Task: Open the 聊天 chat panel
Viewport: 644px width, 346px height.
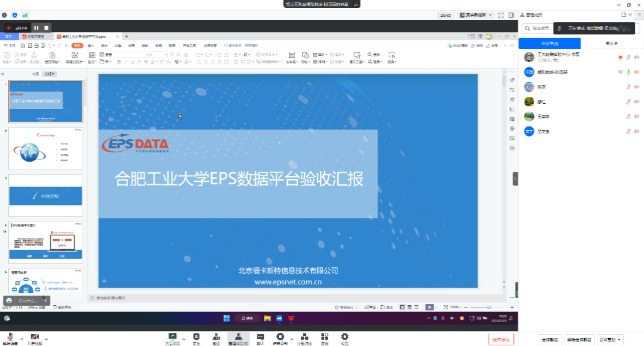Action: click(x=260, y=338)
